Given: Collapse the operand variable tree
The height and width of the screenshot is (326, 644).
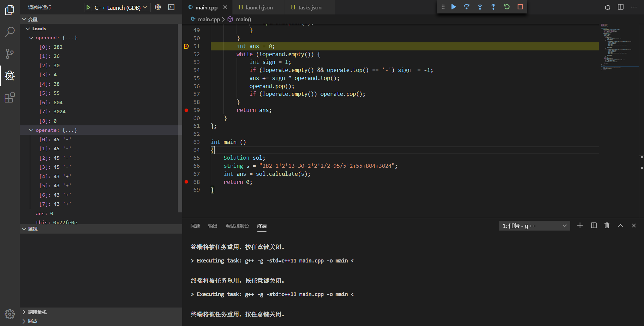Looking at the screenshot, I should pyautogui.click(x=31, y=38).
